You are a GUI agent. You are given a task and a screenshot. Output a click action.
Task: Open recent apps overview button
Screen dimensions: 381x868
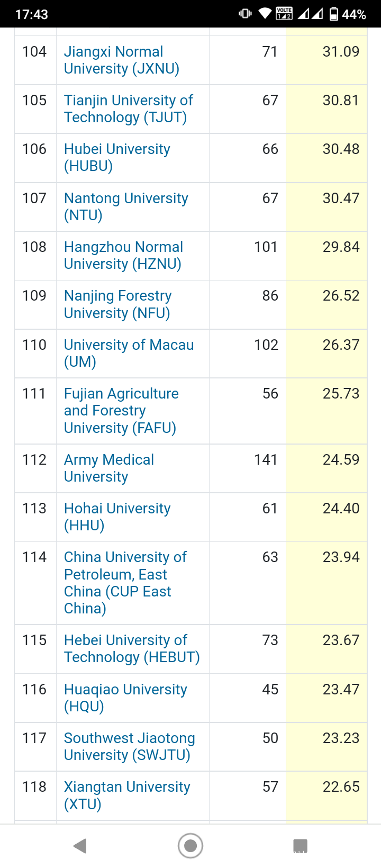(x=300, y=846)
